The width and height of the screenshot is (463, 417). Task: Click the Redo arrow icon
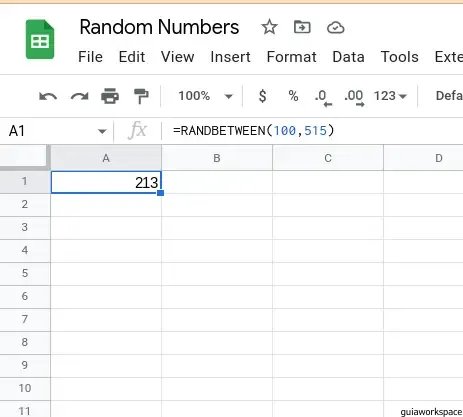[79, 96]
